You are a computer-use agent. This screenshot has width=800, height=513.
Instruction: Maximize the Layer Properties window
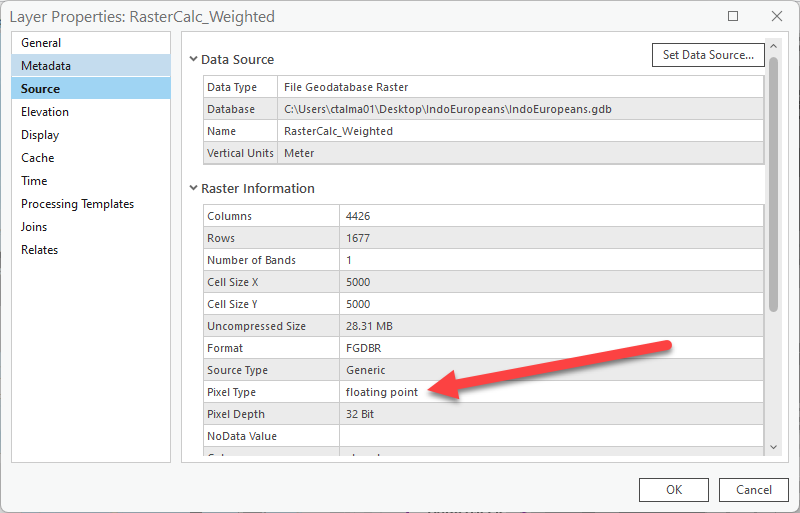point(733,17)
